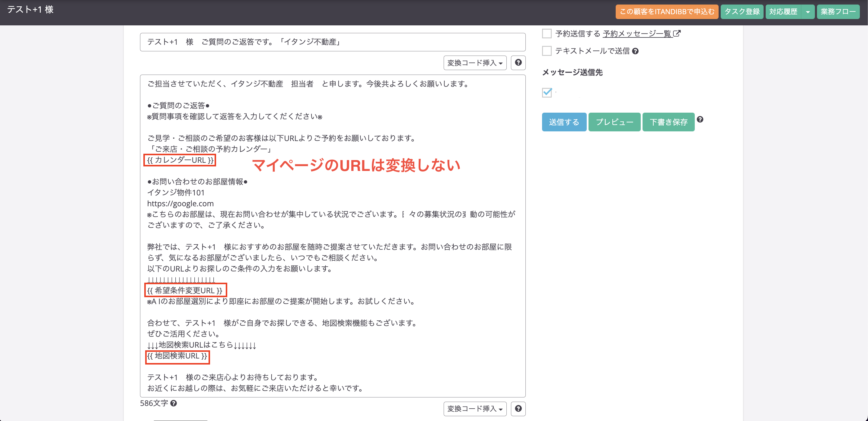The image size is (868, 421).
Task: Toggle the テキストメールで送信 checkbox
Action: [547, 51]
